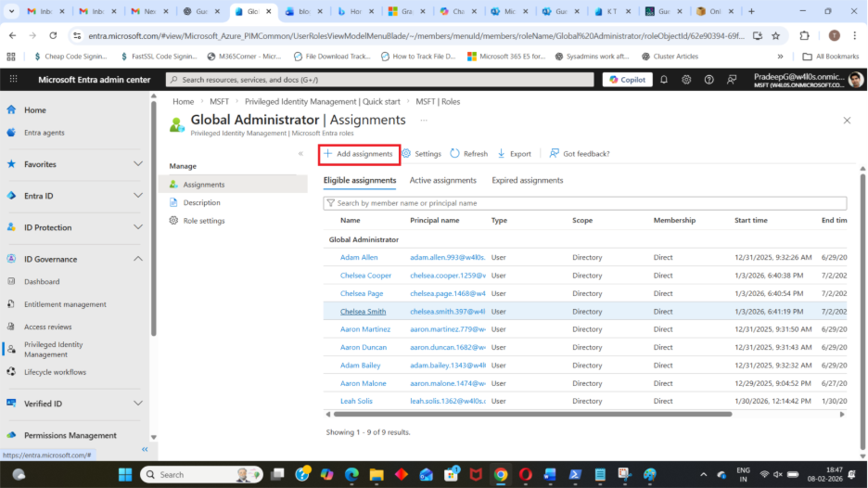Expand the Favorites section
The width and height of the screenshot is (868, 488).
tap(138, 164)
